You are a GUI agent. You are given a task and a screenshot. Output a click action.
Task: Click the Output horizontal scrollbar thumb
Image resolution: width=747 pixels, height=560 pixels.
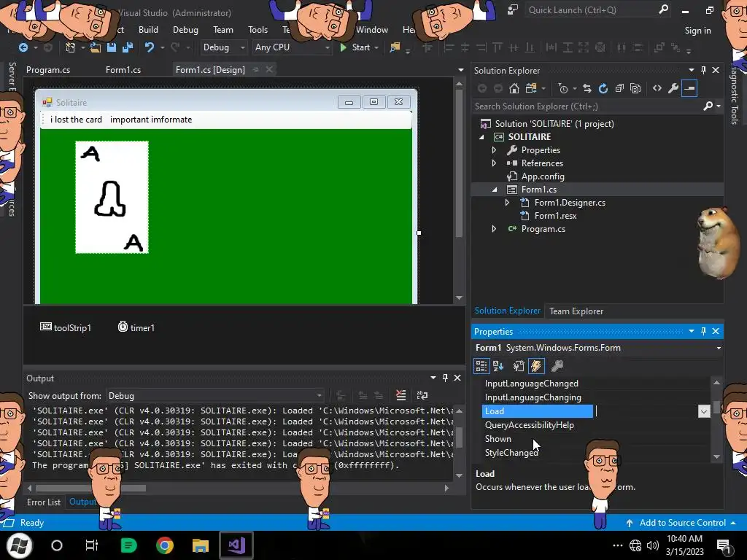tap(90, 488)
